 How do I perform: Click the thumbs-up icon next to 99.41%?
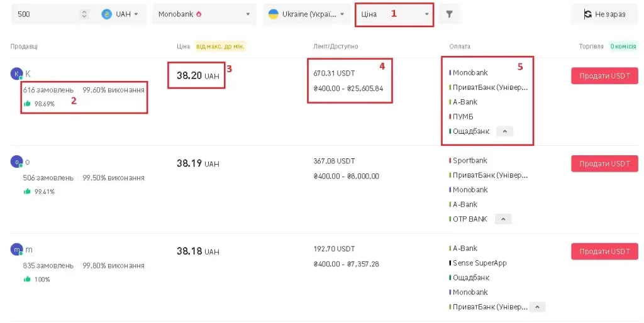coord(27,191)
